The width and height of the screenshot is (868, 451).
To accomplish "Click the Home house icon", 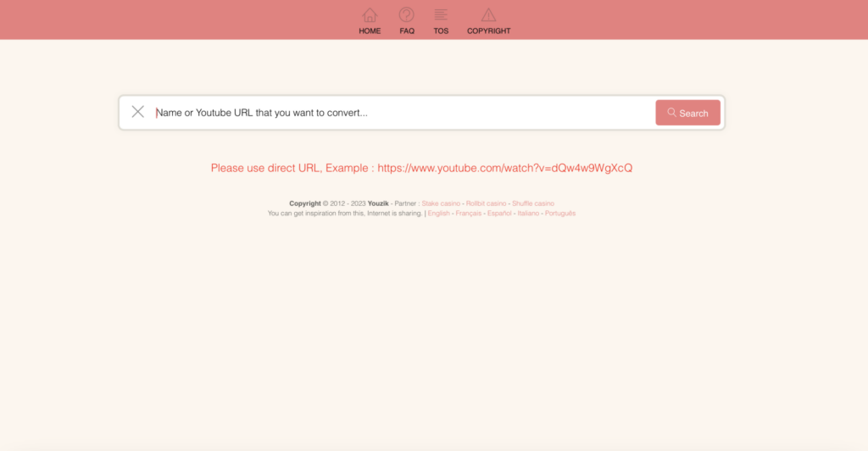I will pos(370,15).
